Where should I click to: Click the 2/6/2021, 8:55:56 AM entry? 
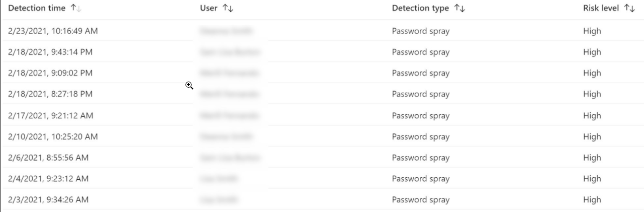pyautogui.click(x=48, y=158)
